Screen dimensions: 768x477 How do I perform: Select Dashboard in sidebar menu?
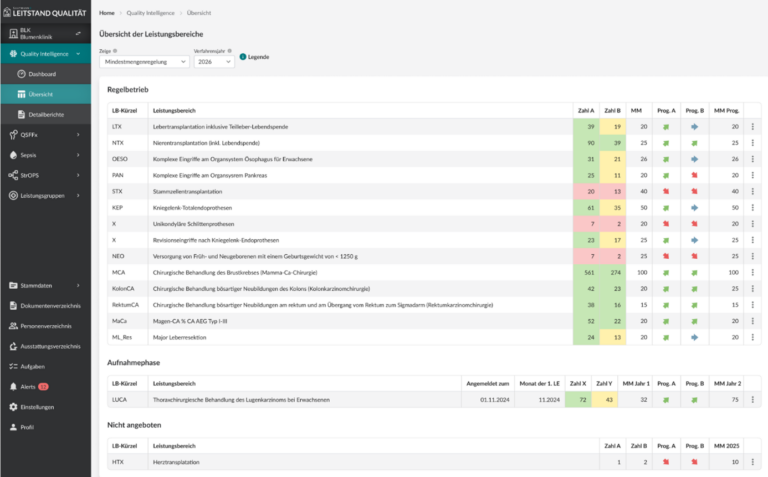(x=46, y=74)
